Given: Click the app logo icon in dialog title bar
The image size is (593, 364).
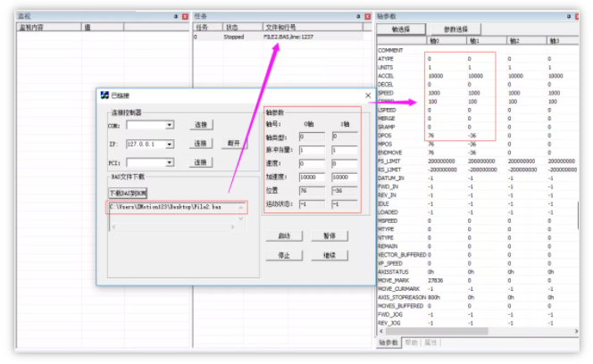Looking at the screenshot, I should click(x=104, y=95).
